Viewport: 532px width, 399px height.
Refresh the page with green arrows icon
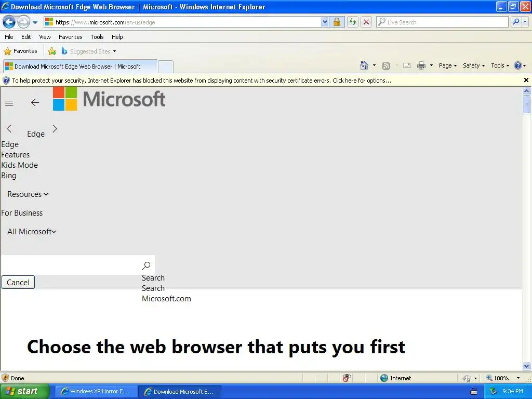pyautogui.click(x=353, y=22)
